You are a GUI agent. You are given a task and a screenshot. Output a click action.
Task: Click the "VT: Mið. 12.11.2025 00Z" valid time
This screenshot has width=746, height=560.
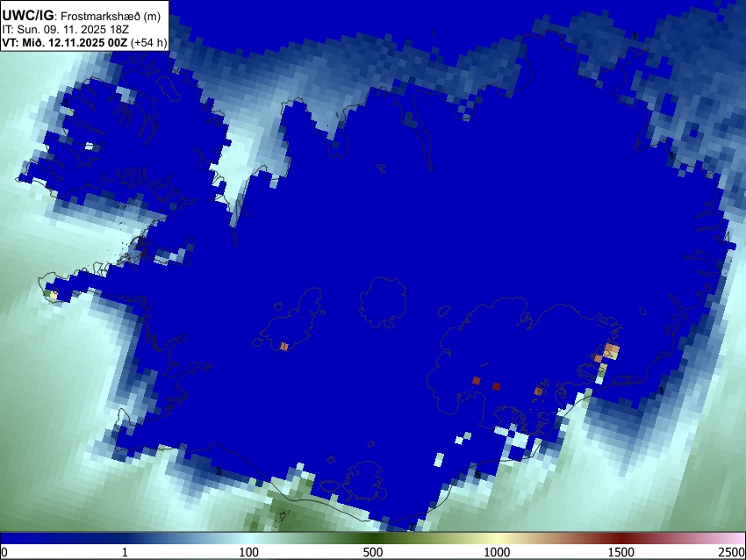coord(65,42)
